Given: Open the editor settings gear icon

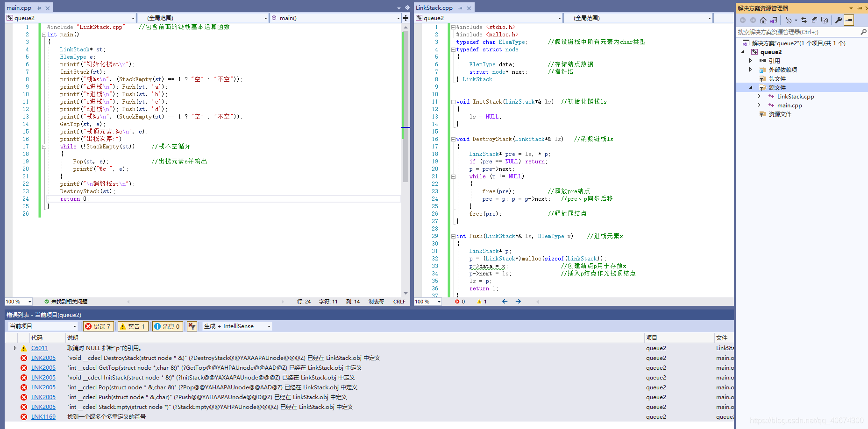Looking at the screenshot, I should 407,8.
